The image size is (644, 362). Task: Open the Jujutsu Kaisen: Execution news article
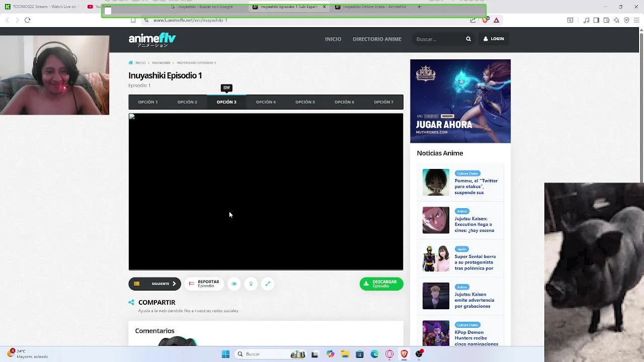(474, 225)
